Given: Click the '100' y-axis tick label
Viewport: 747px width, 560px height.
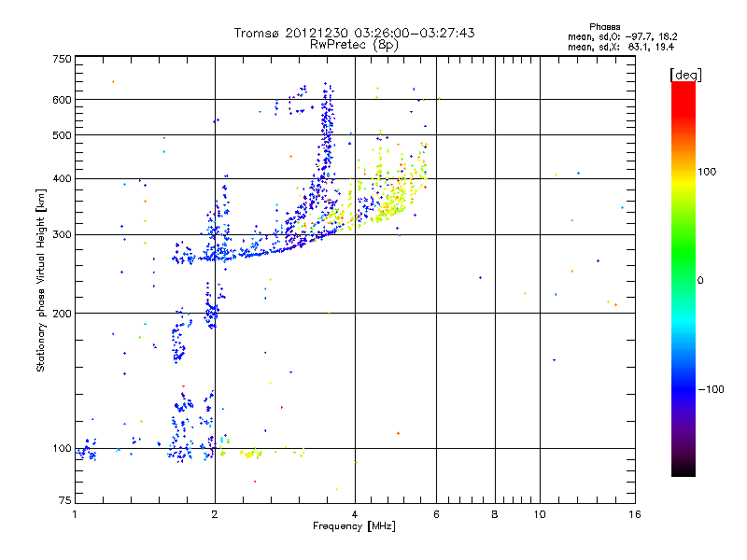Looking at the screenshot, I should [62, 449].
